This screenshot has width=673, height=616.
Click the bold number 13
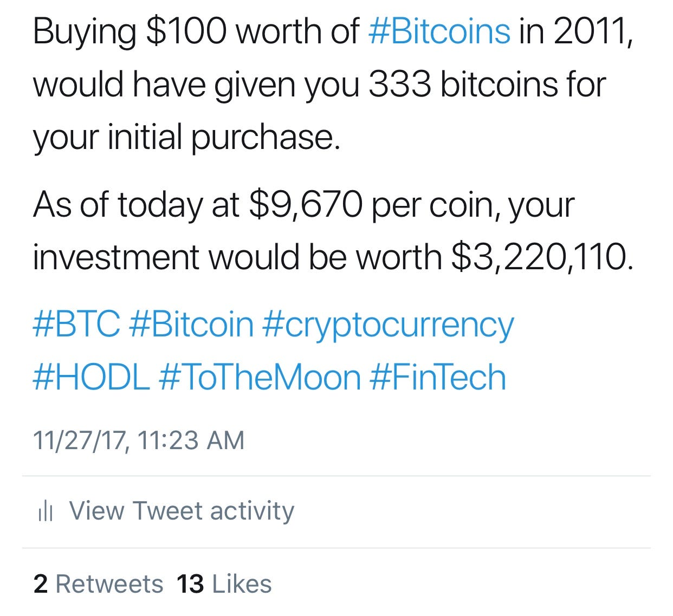pyautogui.click(x=190, y=584)
